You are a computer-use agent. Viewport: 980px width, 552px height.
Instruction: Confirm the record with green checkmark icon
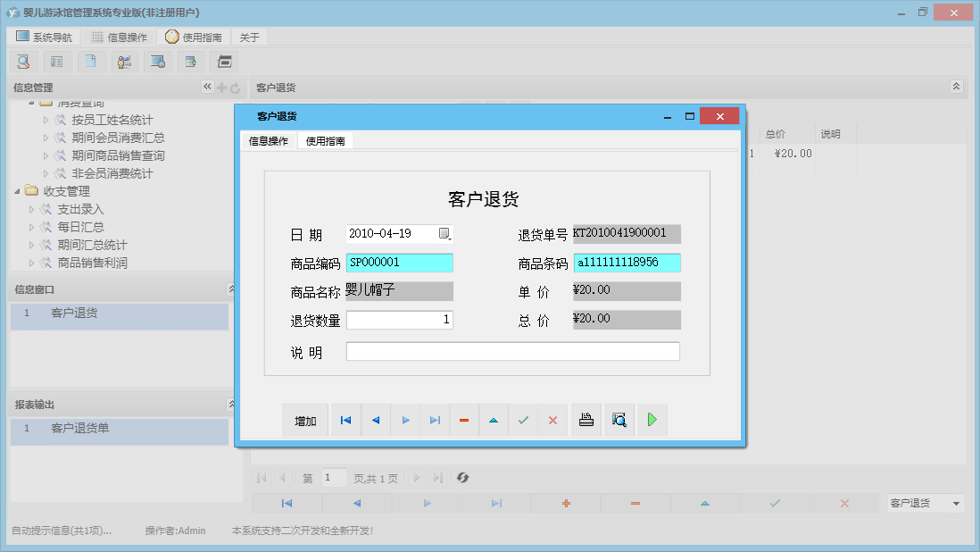(x=523, y=420)
